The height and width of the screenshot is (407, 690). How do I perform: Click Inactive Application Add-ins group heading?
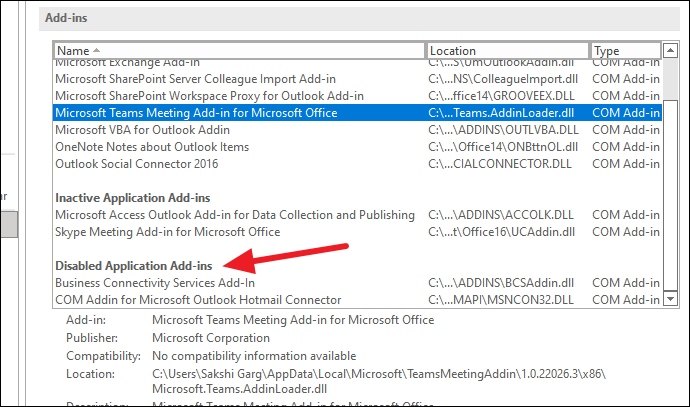[132, 198]
